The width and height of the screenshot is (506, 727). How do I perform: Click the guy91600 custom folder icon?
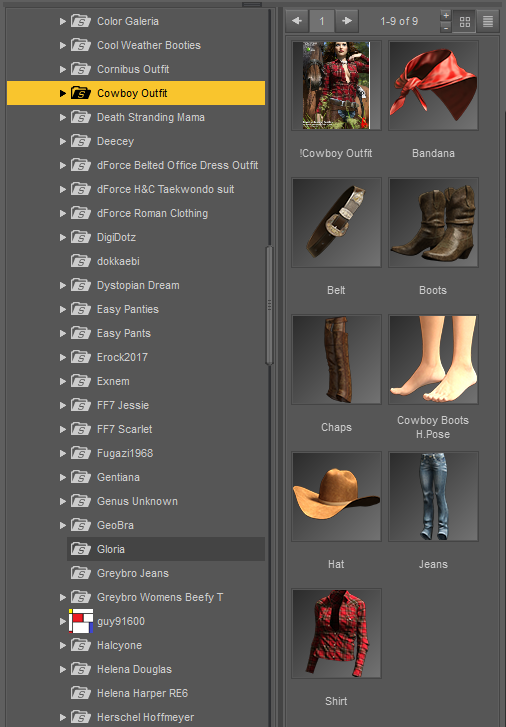(81, 621)
